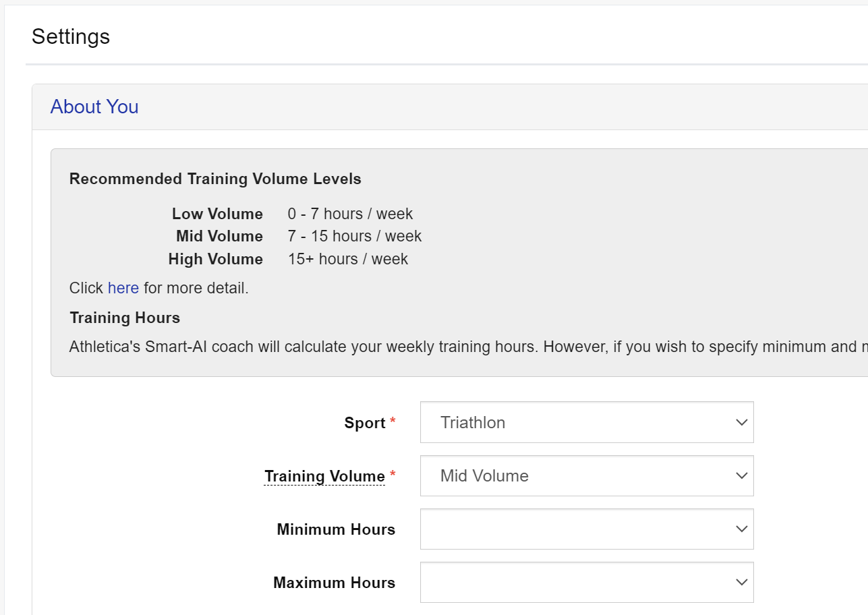Click the dotted-underlined Training Volume label
The width and height of the screenshot is (868, 615).
coord(324,476)
